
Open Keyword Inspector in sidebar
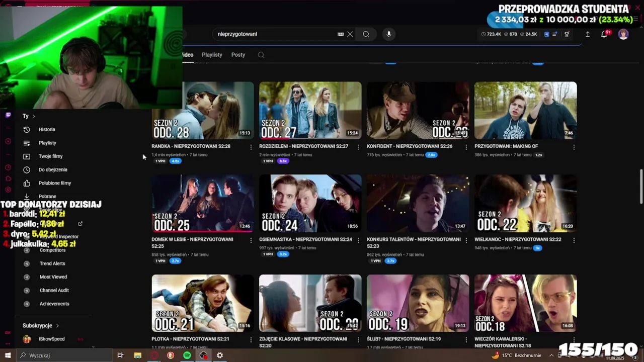click(x=59, y=236)
